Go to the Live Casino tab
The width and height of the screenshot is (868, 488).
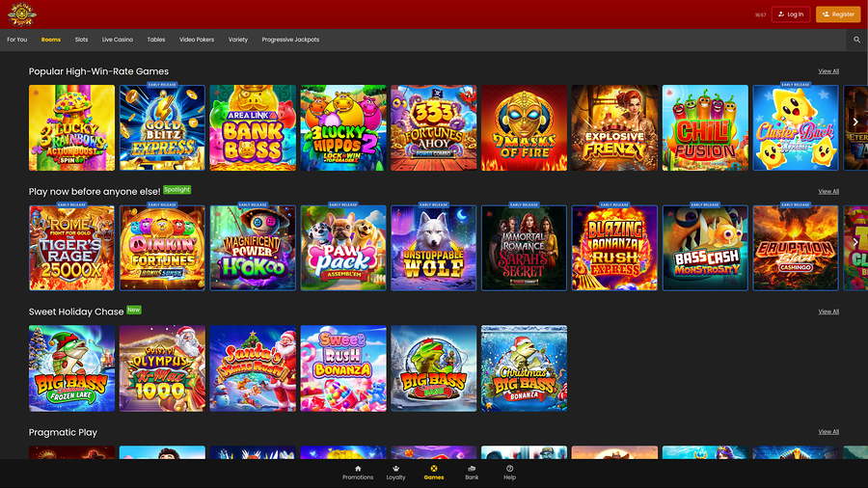point(118,40)
